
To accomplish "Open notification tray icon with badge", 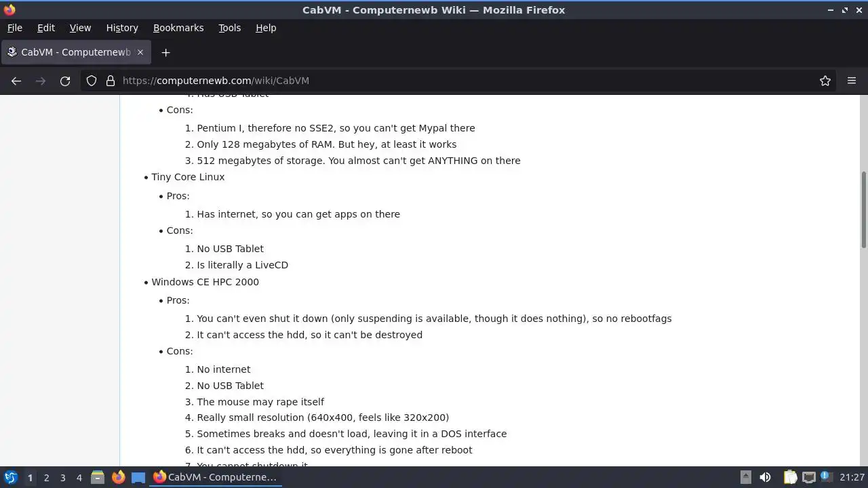I will tap(825, 477).
